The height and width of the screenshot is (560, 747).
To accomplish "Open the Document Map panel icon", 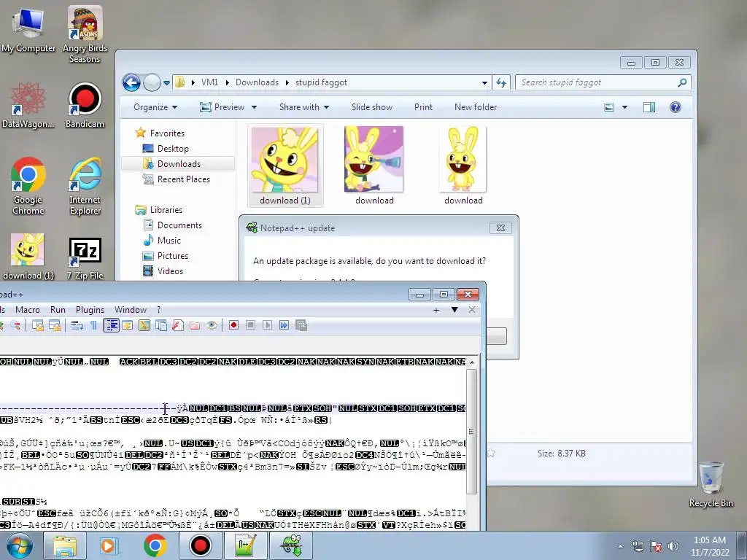I will click(144, 325).
